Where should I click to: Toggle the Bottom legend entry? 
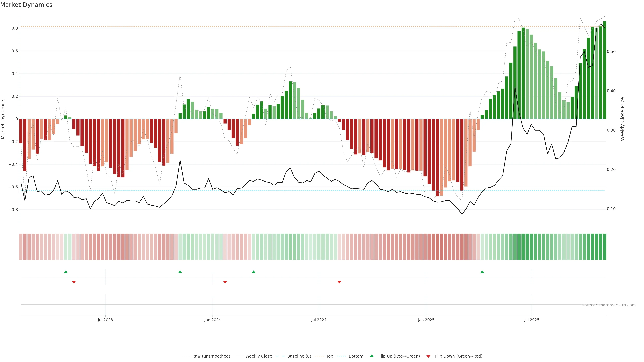point(356,356)
